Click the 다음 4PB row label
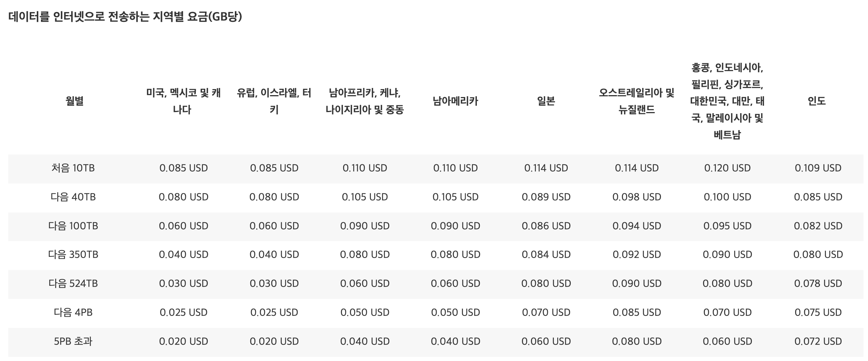868x361 pixels. [73, 312]
